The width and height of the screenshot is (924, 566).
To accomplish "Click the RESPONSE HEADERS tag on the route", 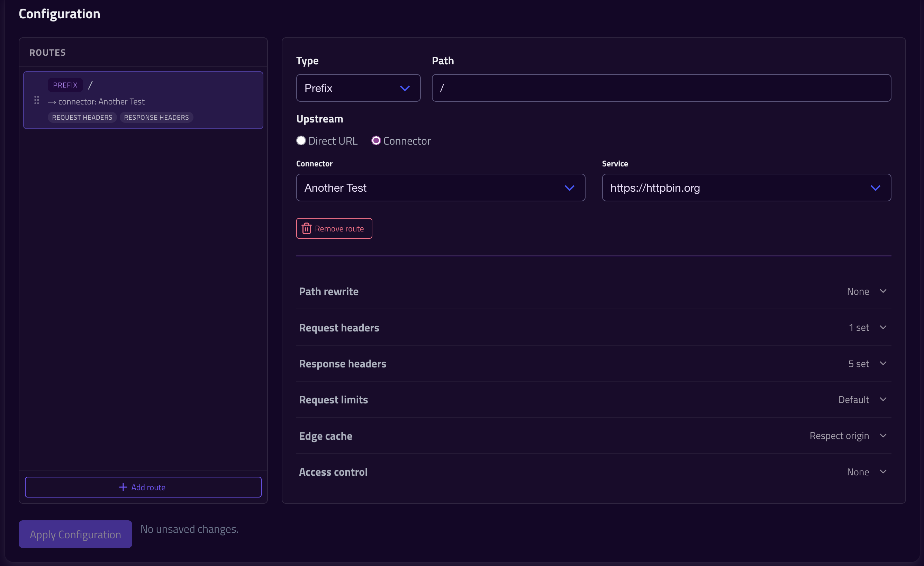I will click(x=156, y=117).
